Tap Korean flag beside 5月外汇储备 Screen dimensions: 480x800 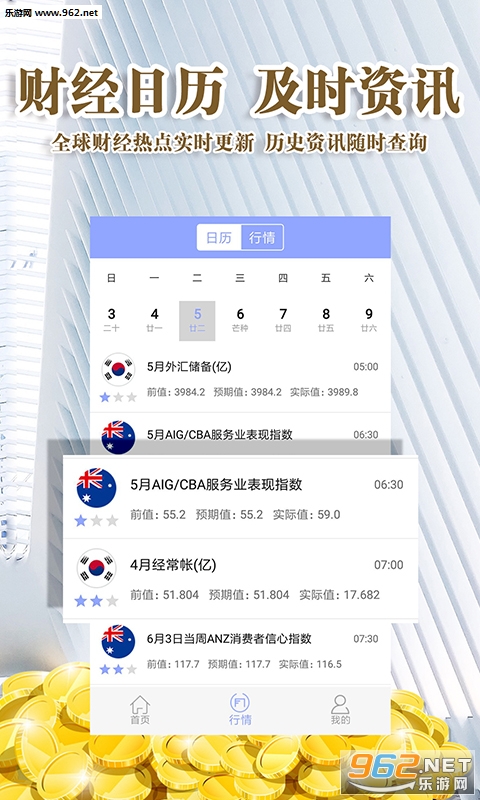coord(118,369)
